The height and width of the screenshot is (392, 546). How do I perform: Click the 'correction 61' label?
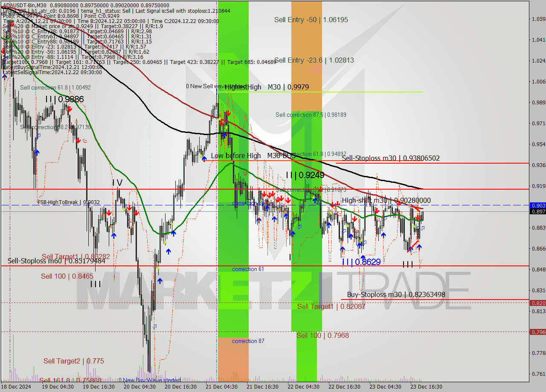click(x=248, y=269)
